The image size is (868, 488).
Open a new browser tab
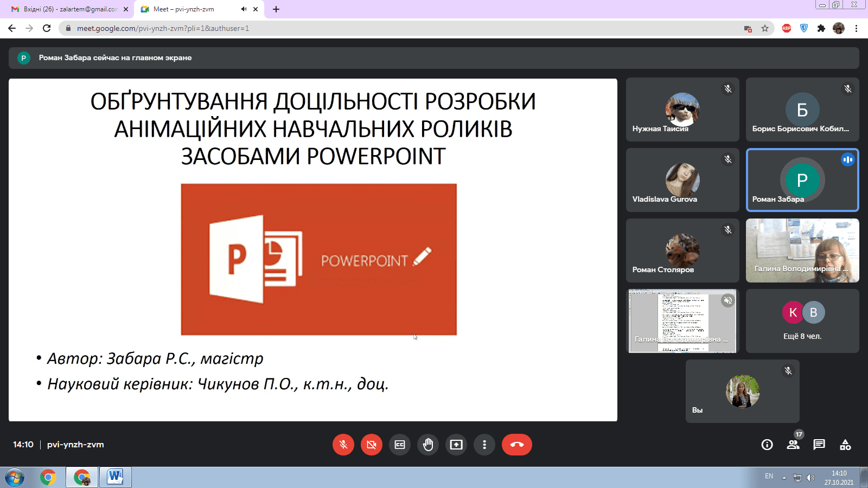tap(276, 9)
